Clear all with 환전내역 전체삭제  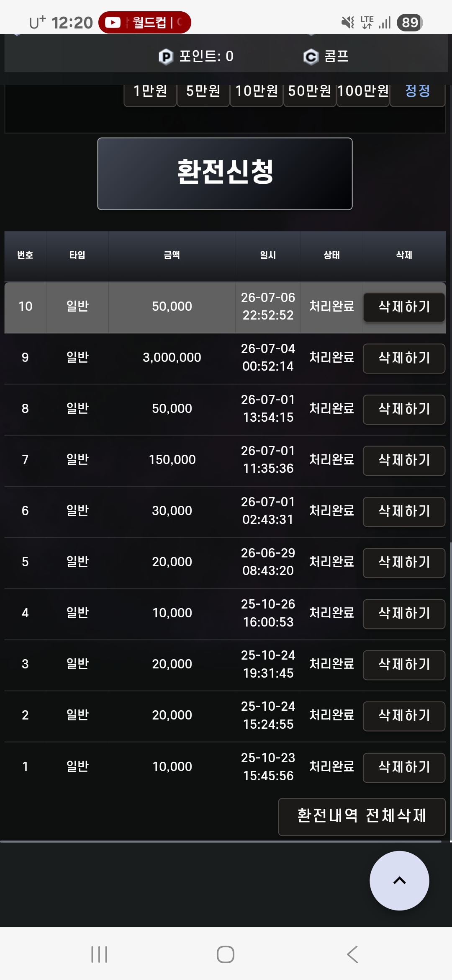tap(362, 816)
